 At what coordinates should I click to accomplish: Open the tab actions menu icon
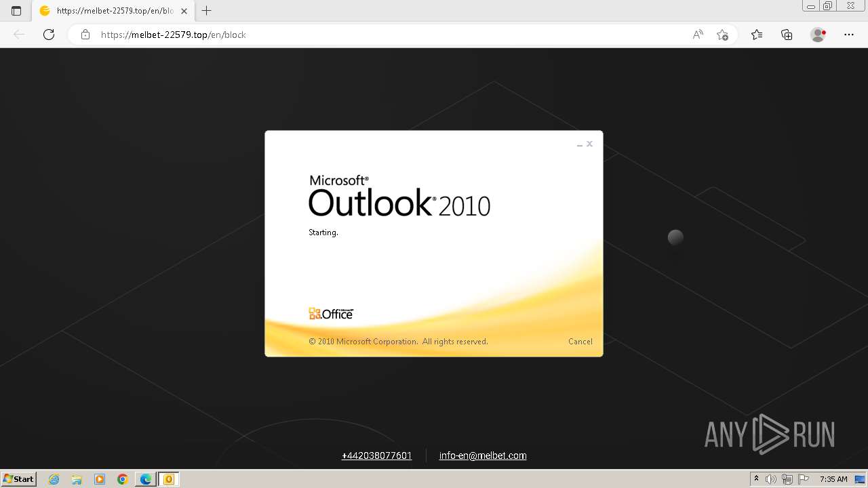16,11
